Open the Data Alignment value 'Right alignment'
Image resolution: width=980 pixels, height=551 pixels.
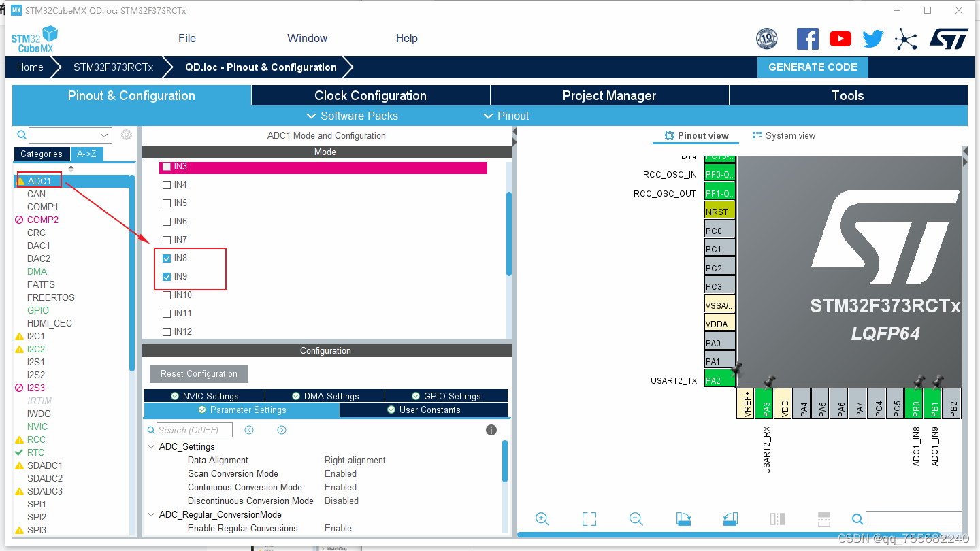[355, 461]
